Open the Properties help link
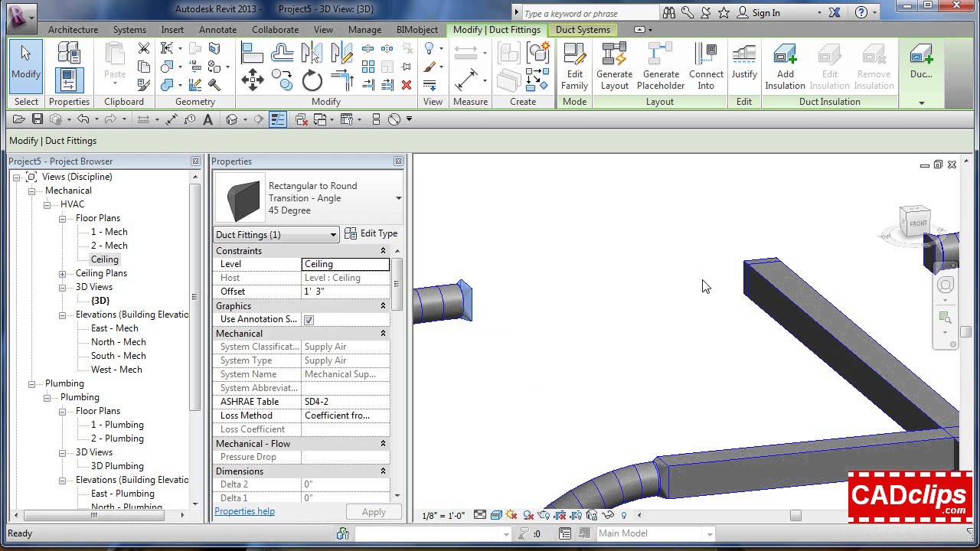980x551 pixels. point(245,511)
